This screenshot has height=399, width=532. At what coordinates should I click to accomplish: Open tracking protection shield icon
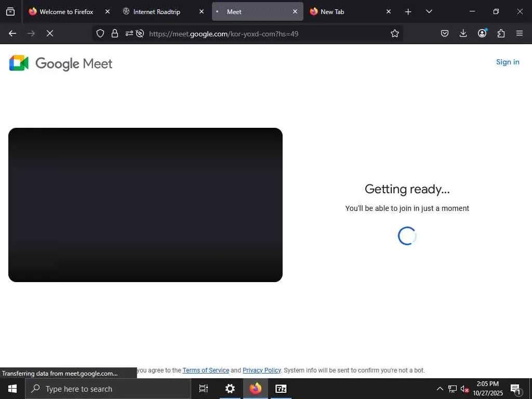click(x=100, y=33)
